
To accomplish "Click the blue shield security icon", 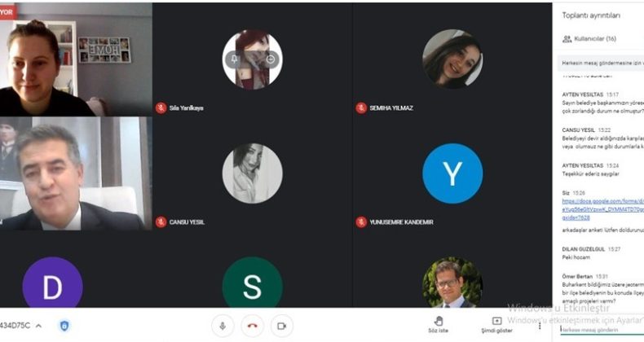I will click(x=64, y=326).
